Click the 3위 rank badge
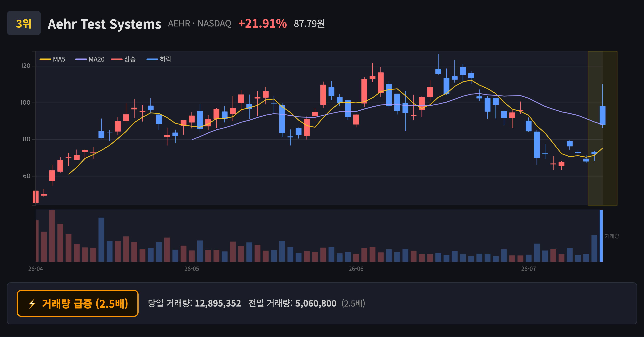644x337 pixels. point(24,23)
